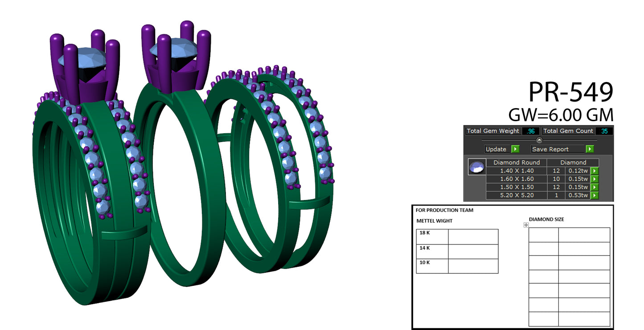Click the DIAMOND SIZE heading
The height and width of the screenshot is (330, 644).
coord(546,219)
